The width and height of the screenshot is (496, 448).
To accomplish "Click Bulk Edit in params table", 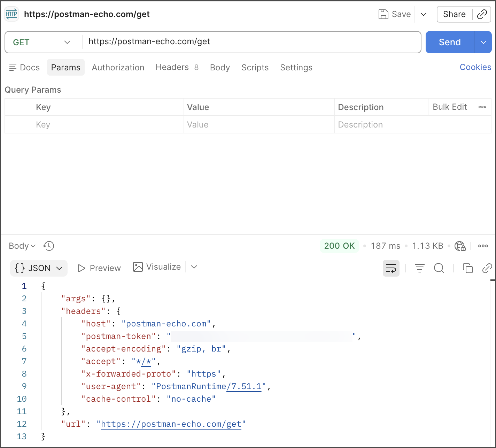I will tap(450, 107).
